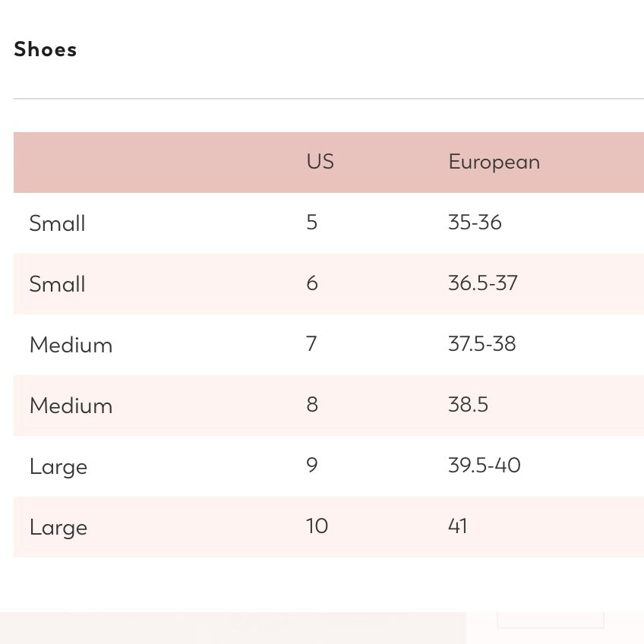
Task: Select the US column header
Action: click(x=320, y=162)
